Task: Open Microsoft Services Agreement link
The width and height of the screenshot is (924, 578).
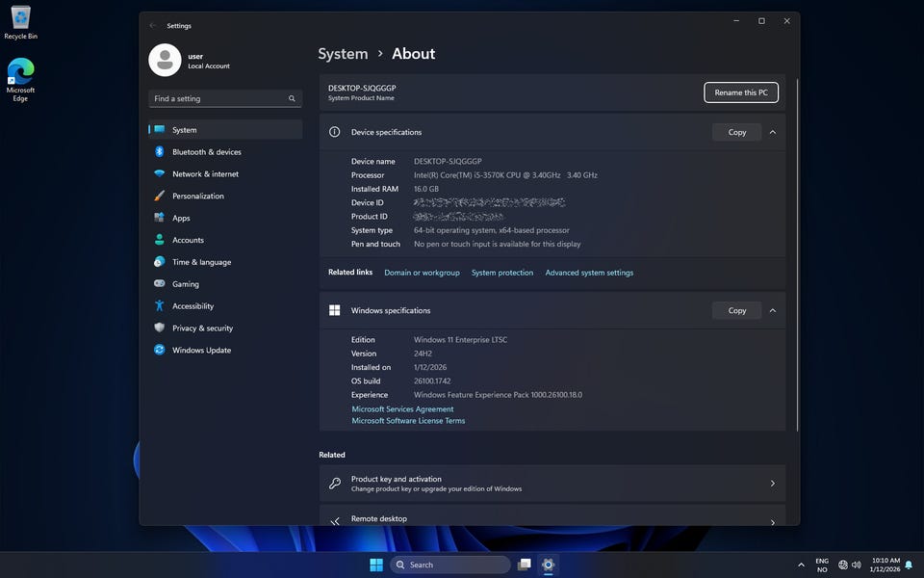Action: [x=402, y=409]
